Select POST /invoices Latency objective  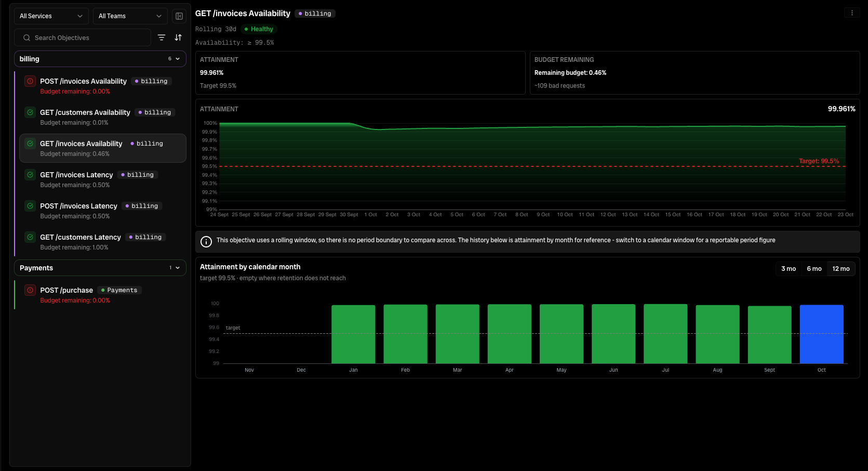(103, 211)
